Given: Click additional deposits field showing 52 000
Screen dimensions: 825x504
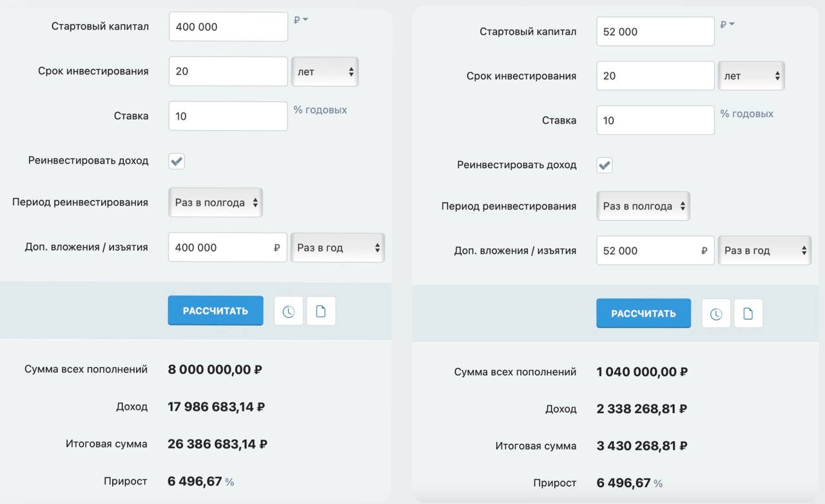Looking at the screenshot, I should pyautogui.click(x=650, y=251).
